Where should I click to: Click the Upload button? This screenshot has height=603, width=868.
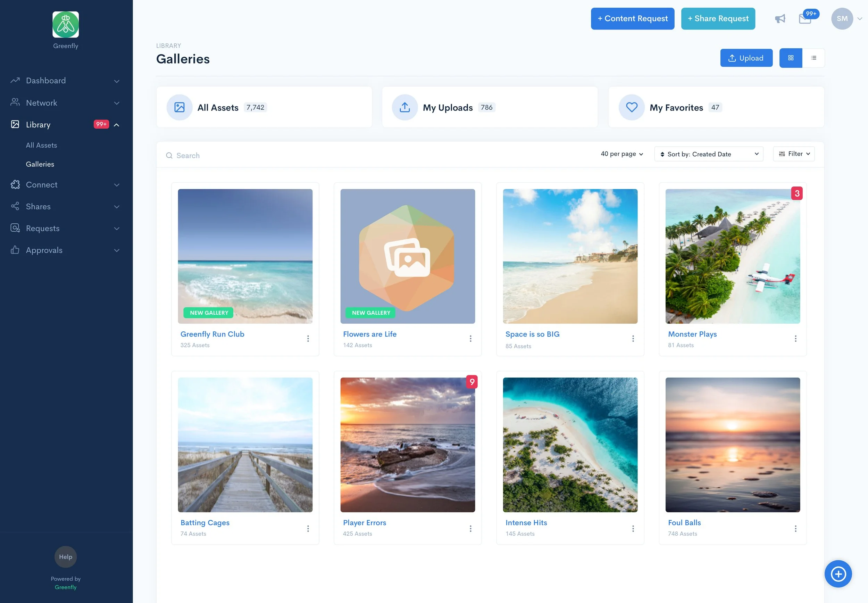pyautogui.click(x=746, y=58)
